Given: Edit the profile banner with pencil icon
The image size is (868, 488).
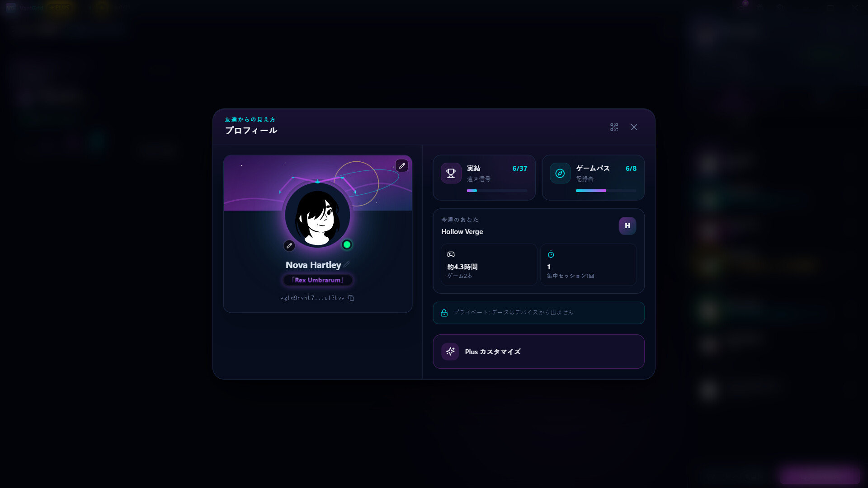Looking at the screenshot, I should point(402,166).
